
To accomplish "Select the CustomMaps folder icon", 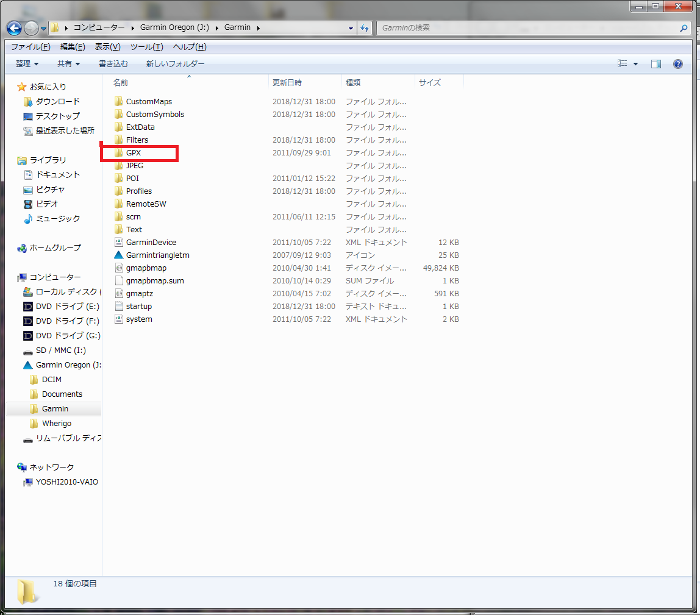I will (118, 101).
